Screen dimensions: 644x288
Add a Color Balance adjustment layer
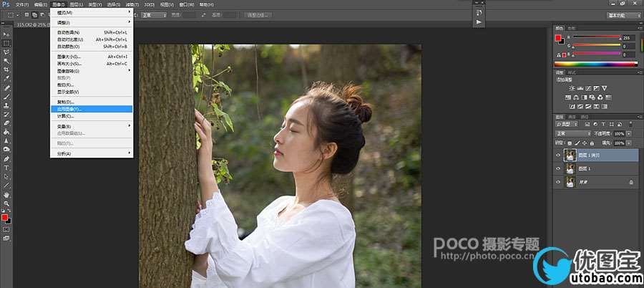click(x=576, y=97)
